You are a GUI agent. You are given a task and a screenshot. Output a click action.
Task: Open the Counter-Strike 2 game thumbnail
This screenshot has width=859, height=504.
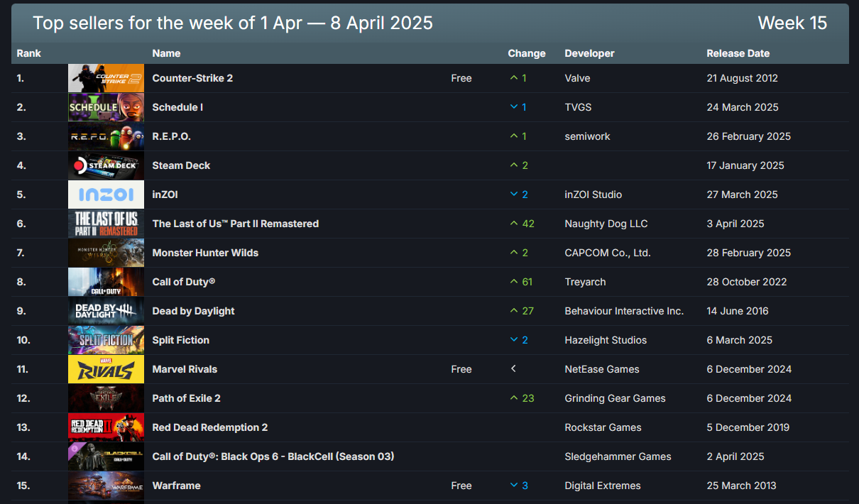click(x=106, y=78)
